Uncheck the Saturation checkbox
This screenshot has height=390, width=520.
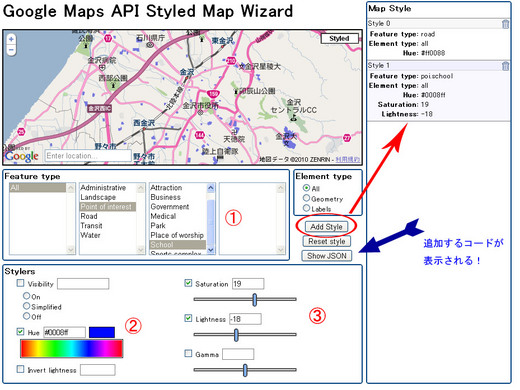(x=188, y=283)
